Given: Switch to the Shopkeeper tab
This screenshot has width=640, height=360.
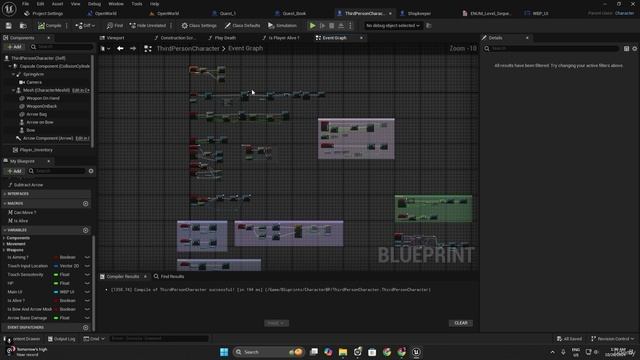Looking at the screenshot, I should pyautogui.click(x=416, y=13).
